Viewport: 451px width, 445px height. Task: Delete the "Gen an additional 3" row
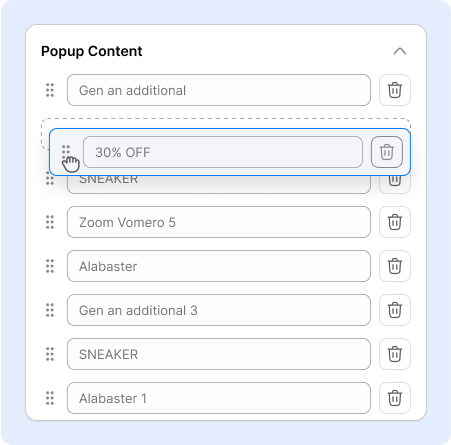pos(395,310)
